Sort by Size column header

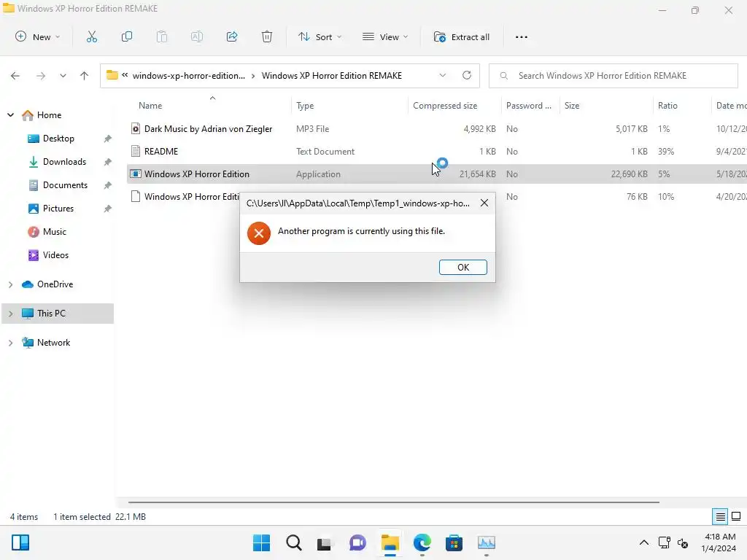click(572, 106)
